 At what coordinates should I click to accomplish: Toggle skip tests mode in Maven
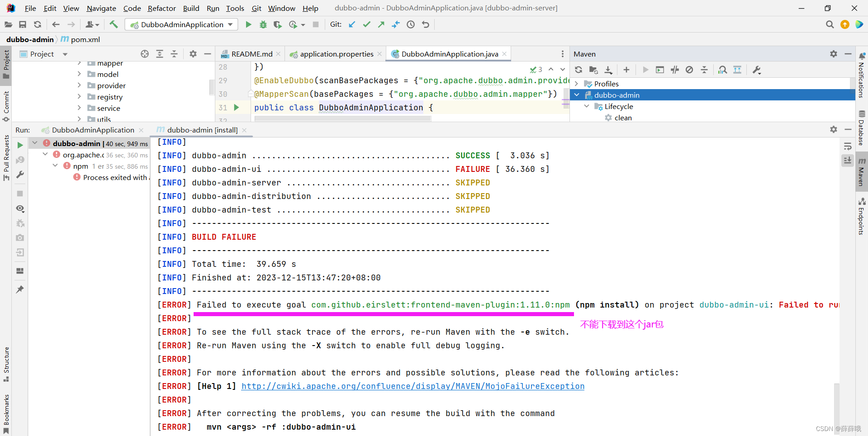pos(689,70)
